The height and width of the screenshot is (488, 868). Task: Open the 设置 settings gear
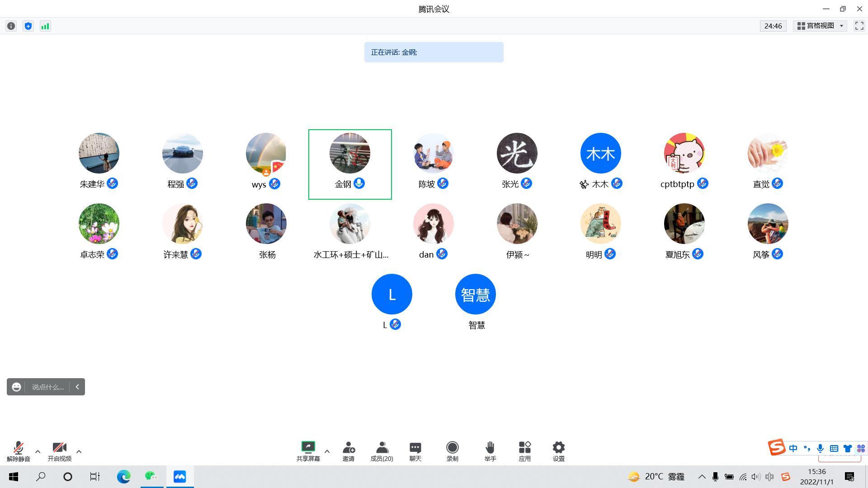[558, 451]
